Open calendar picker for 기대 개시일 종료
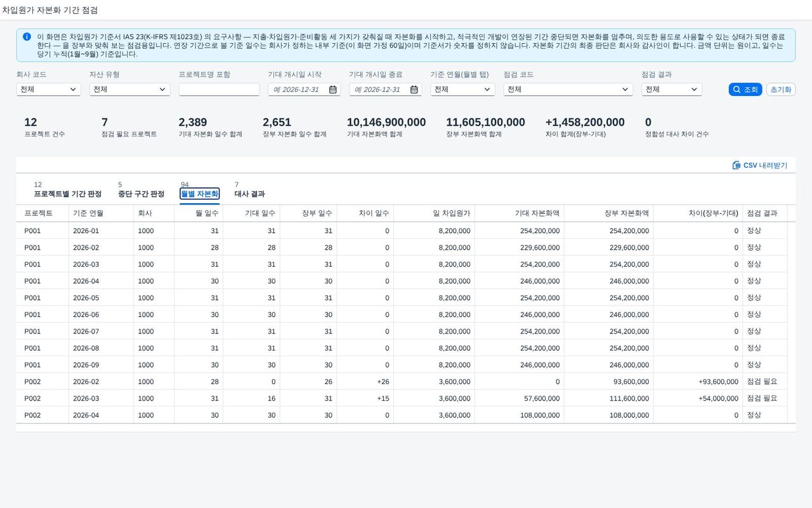 (414, 90)
